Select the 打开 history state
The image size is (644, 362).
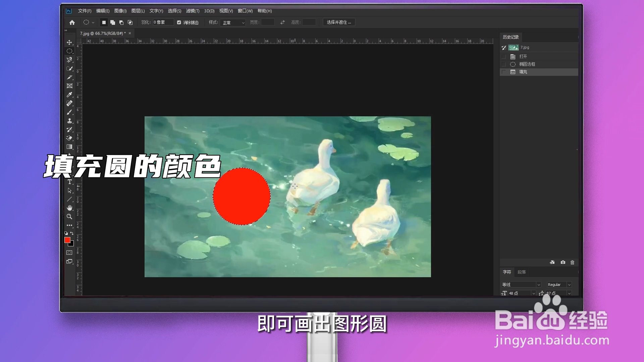pyautogui.click(x=539, y=57)
